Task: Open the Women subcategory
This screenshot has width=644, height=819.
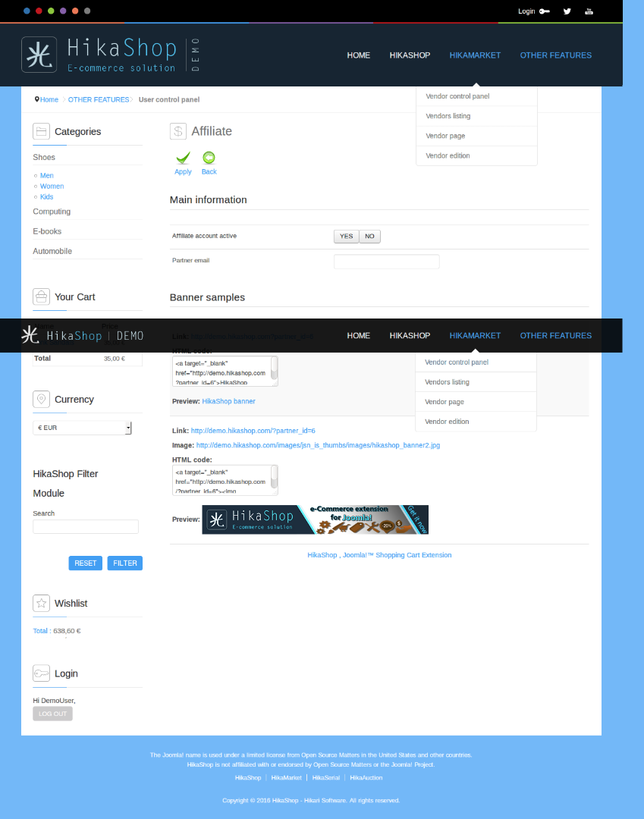Action: (52, 186)
